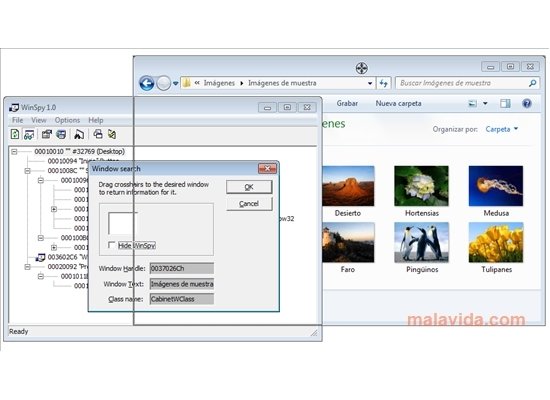
Task: Click Cancel in Window search dialog
Action: [x=249, y=204]
